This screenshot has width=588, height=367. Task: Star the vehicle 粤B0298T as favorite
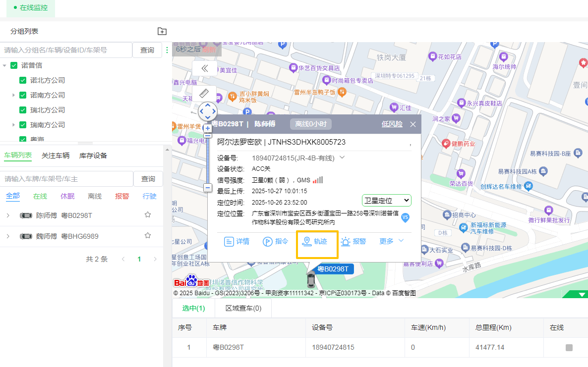pos(147,215)
